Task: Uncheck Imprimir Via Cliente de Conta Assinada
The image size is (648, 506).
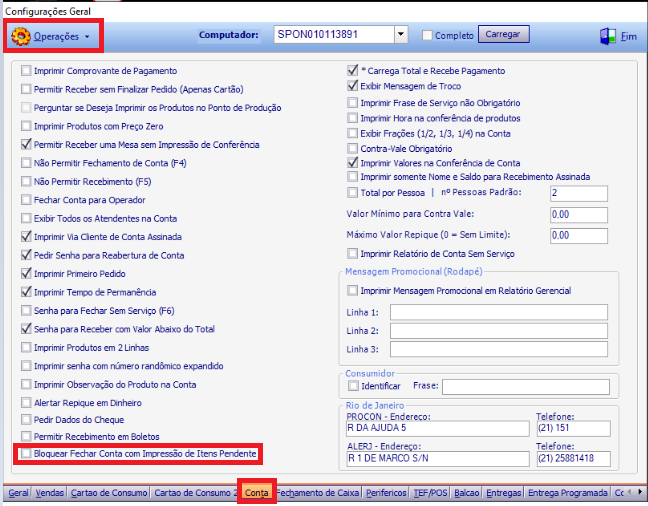Action: pyautogui.click(x=26, y=236)
